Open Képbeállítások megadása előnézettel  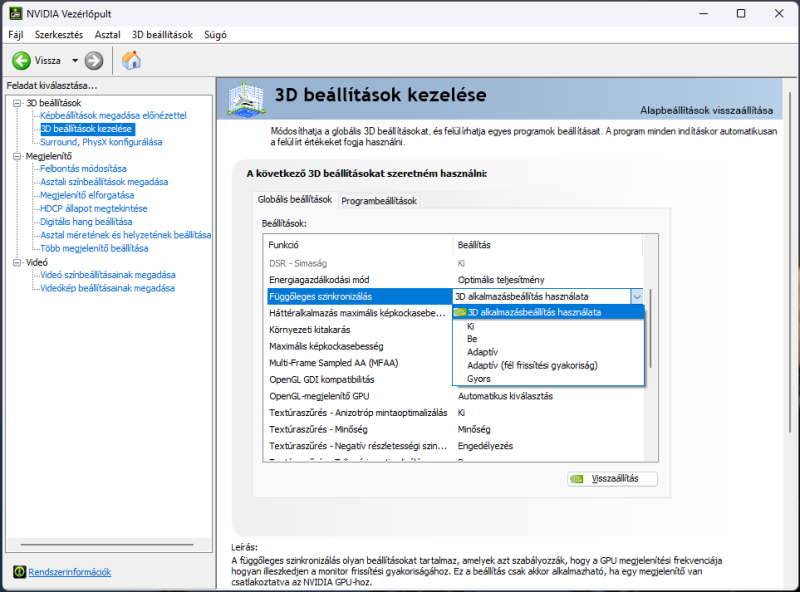pyautogui.click(x=113, y=115)
